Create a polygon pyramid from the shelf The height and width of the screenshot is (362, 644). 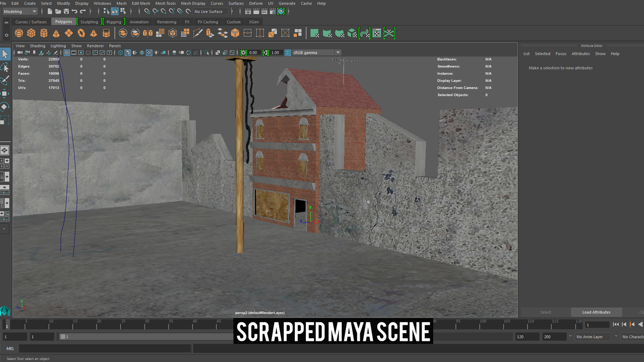(93, 33)
